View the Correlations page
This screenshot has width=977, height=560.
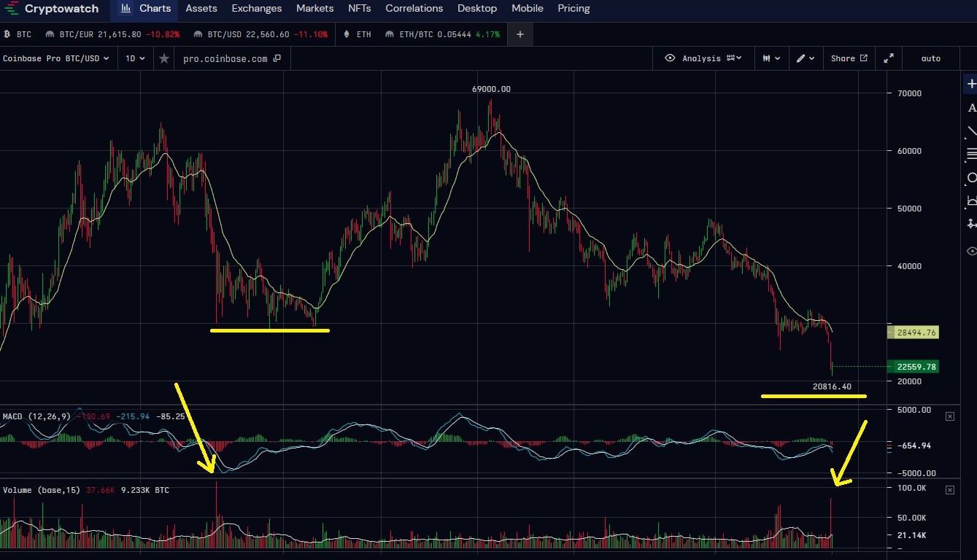pos(414,9)
